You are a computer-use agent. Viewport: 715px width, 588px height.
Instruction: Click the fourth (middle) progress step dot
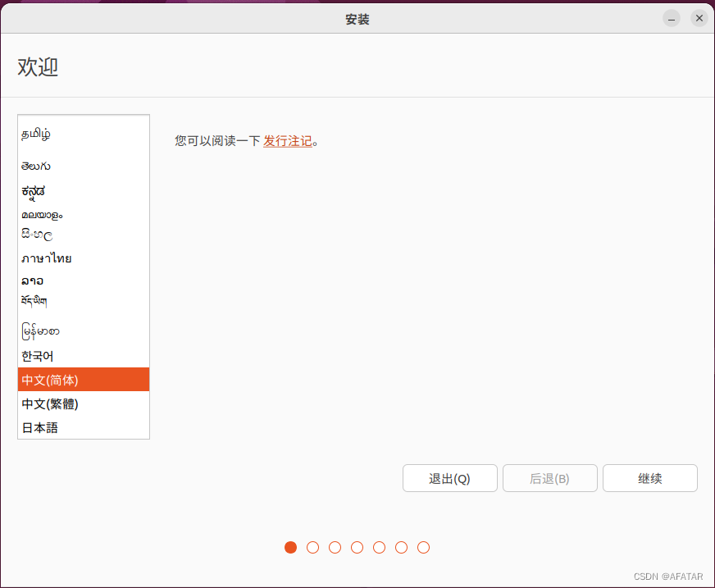(357, 547)
